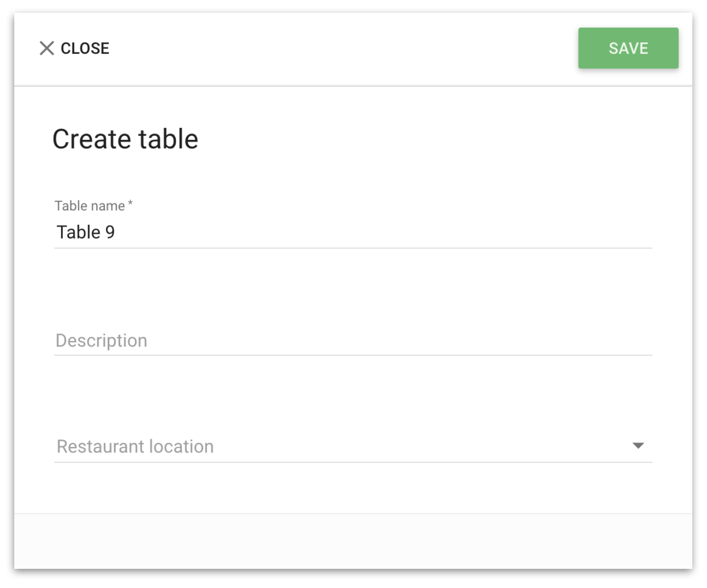This screenshot has width=707, height=588.
Task: Expand options using the dropdown arrow icon
Action: click(638, 445)
